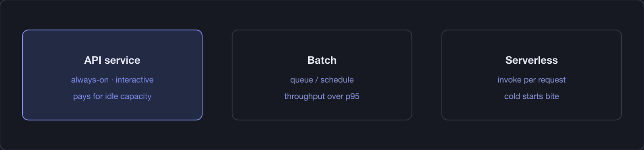The image size is (644, 150).
Task: Select the highlighted API service card
Action: click(112, 75)
